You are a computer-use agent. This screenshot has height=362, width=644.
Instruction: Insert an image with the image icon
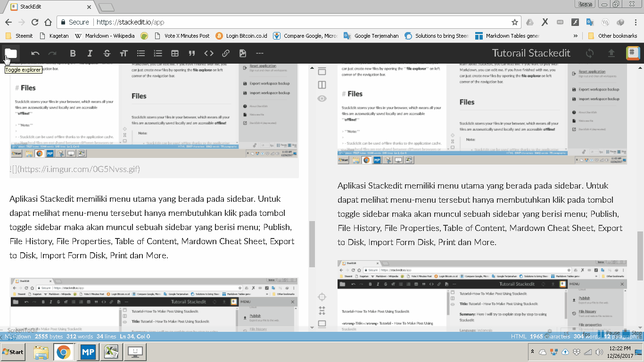click(x=242, y=53)
